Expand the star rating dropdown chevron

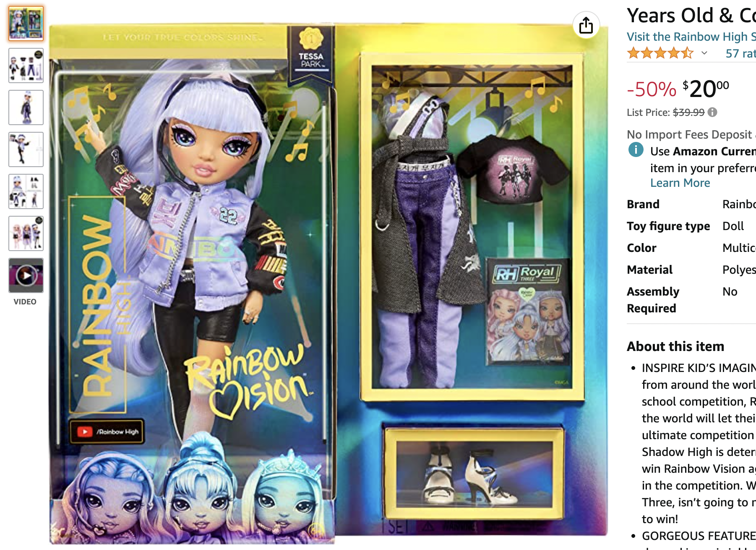704,53
